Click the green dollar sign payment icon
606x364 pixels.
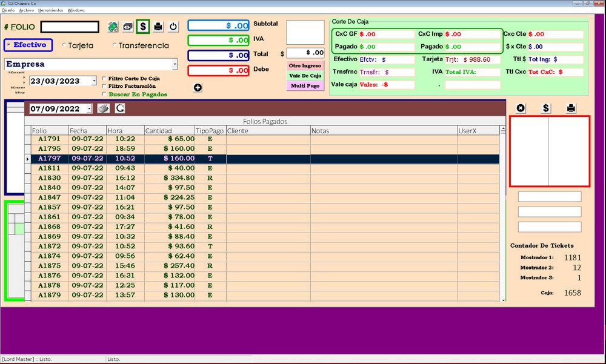tap(143, 26)
